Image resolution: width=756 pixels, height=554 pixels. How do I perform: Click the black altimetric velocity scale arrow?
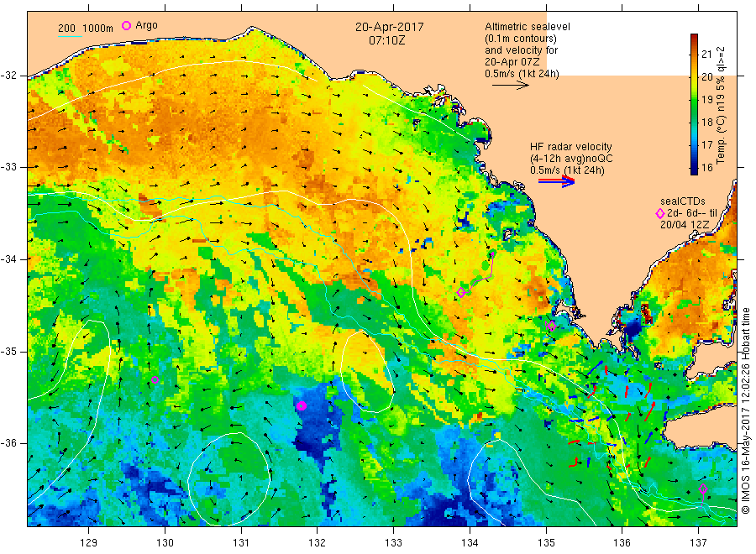click(x=510, y=86)
